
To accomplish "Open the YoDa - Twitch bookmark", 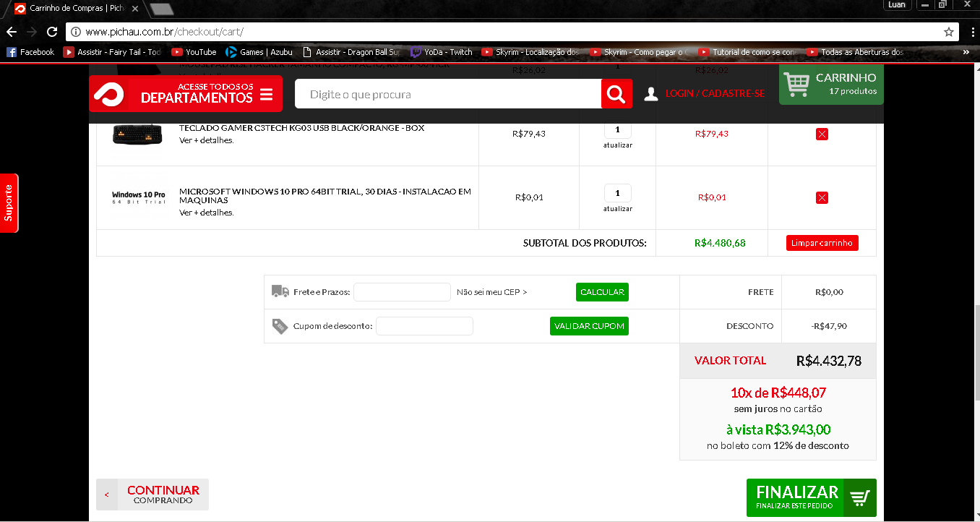I will [442, 52].
